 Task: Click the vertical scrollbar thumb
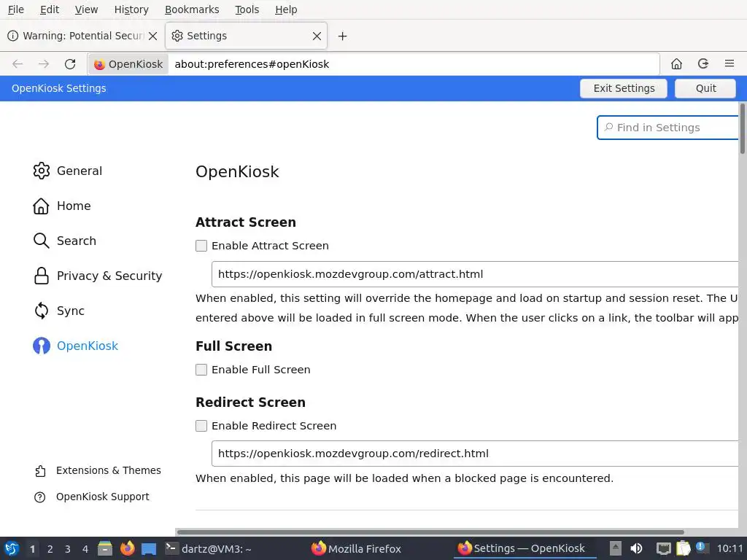coord(742,128)
